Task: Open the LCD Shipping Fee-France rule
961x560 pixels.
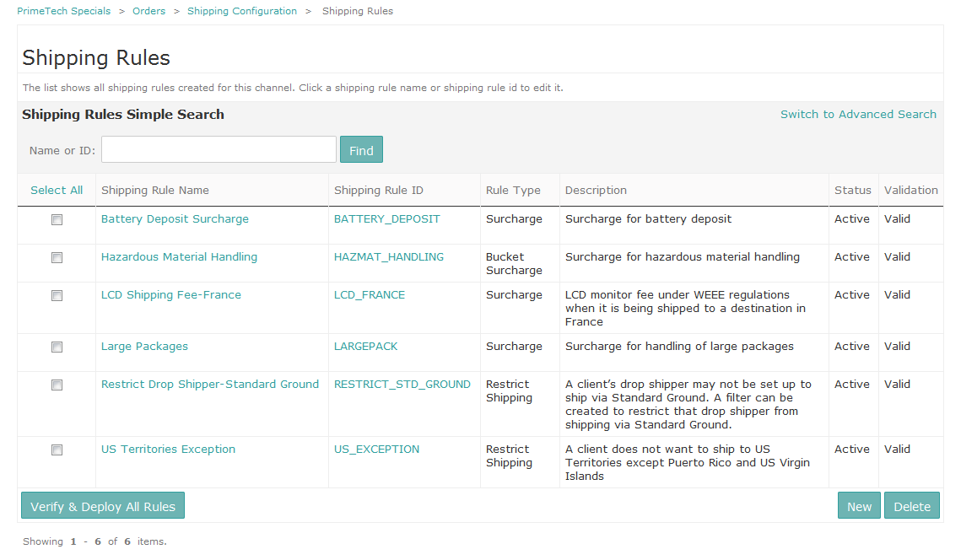Action: [170, 294]
